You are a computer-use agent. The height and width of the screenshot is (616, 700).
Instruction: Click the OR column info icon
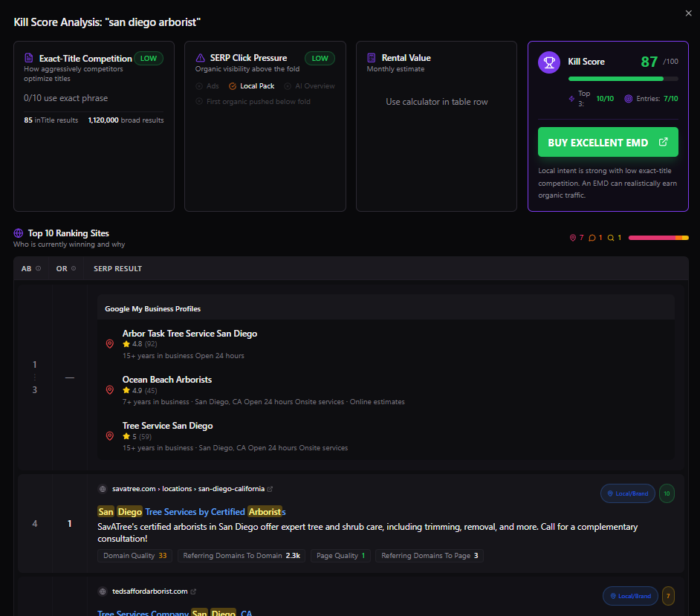click(x=73, y=268)
